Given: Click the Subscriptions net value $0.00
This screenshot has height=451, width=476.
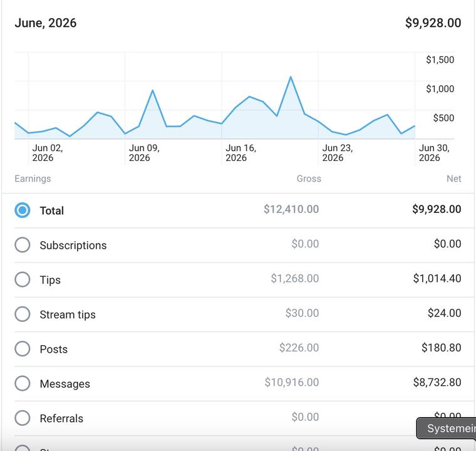Looking at the screenshot, I should click(447, 244).
